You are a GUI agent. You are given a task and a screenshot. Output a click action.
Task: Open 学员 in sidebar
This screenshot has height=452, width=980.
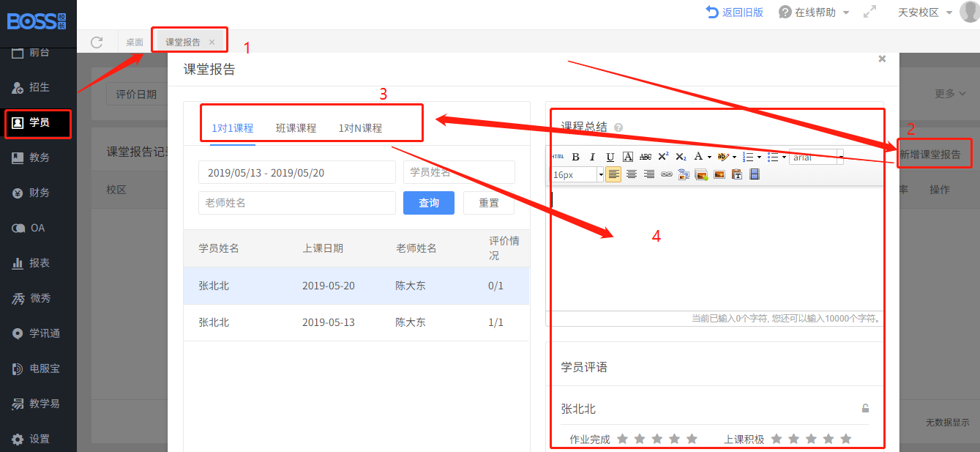tap(38, 122)
